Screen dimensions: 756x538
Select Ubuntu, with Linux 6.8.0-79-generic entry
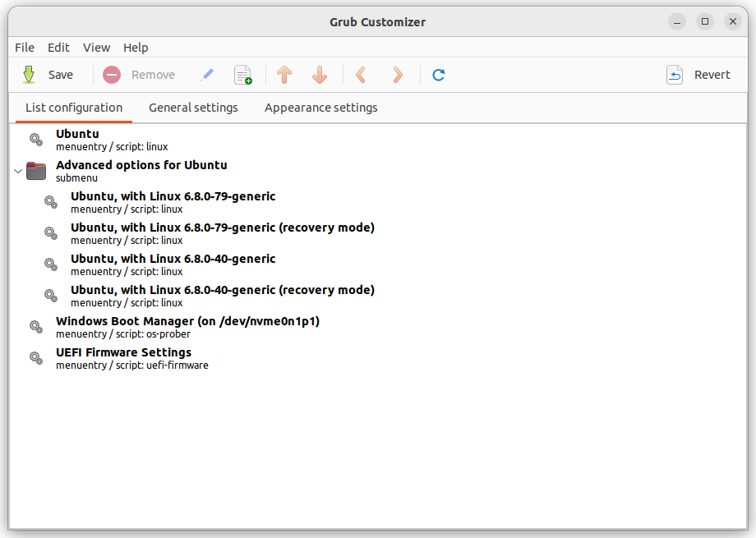[x=378, y=203]
